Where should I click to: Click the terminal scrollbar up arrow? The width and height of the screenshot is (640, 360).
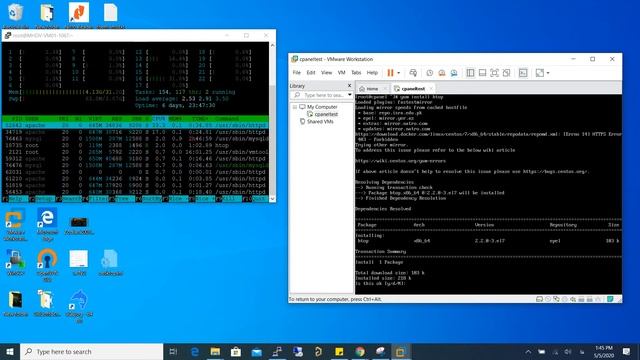pyautogui.click(x=272, y=45)
